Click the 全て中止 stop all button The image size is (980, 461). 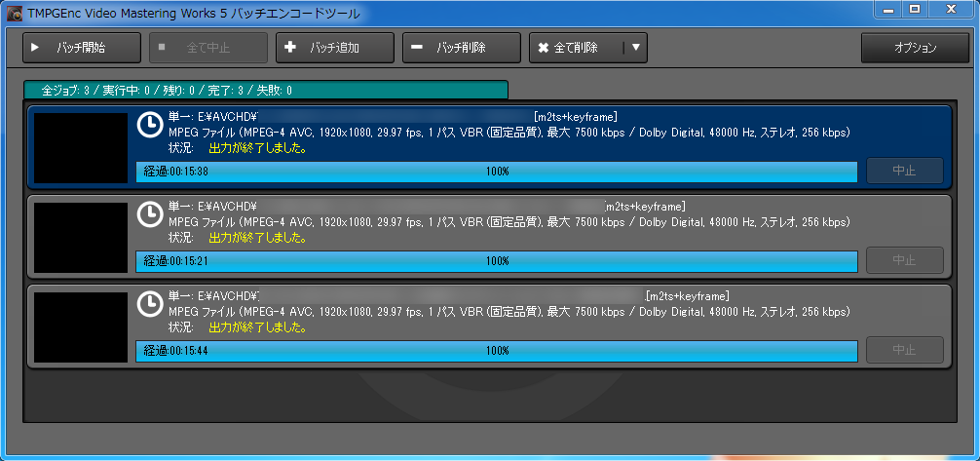click(208, 48)
